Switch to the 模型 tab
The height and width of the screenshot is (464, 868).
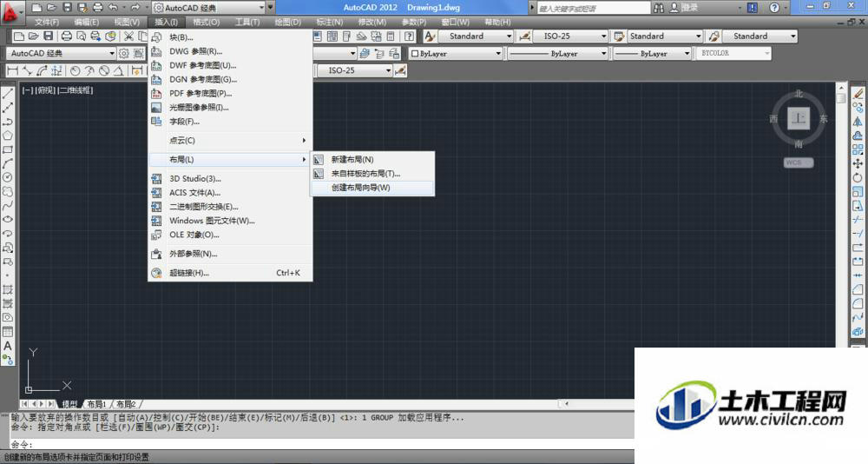point(69,404)
